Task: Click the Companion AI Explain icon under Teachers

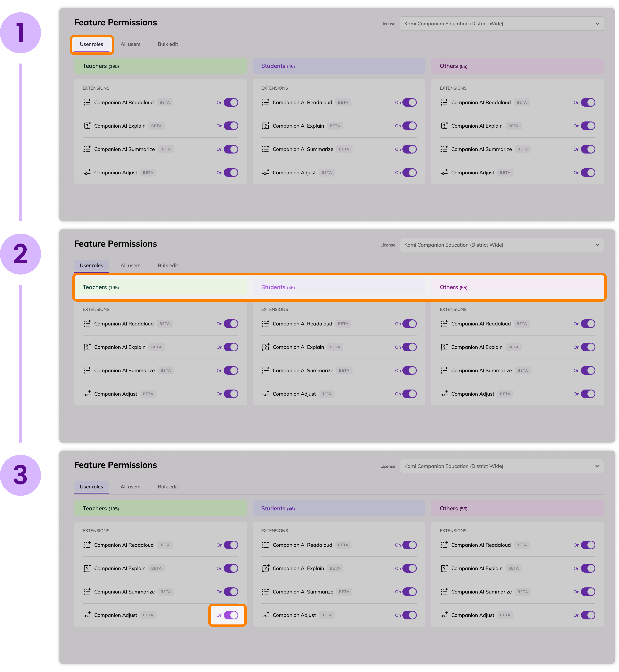Action: [x=87, y=126]
